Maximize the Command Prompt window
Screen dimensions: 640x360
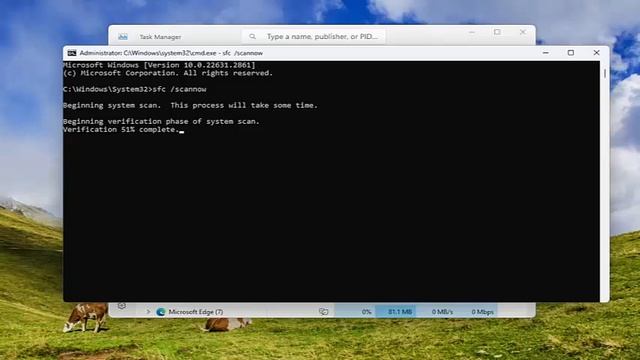(571, 53)
